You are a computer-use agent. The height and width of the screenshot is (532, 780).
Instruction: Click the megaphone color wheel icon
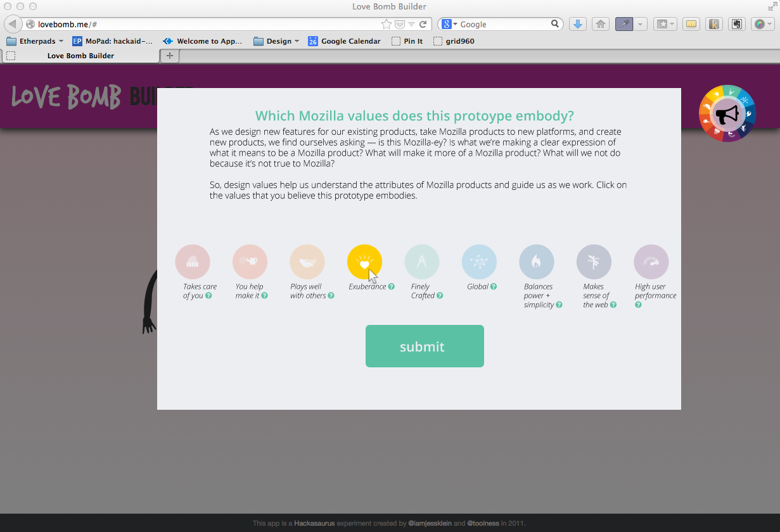(x=727, y=113)
